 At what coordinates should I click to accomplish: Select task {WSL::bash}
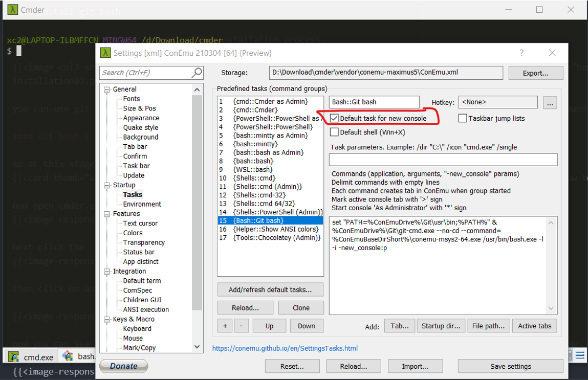point(270,169)
